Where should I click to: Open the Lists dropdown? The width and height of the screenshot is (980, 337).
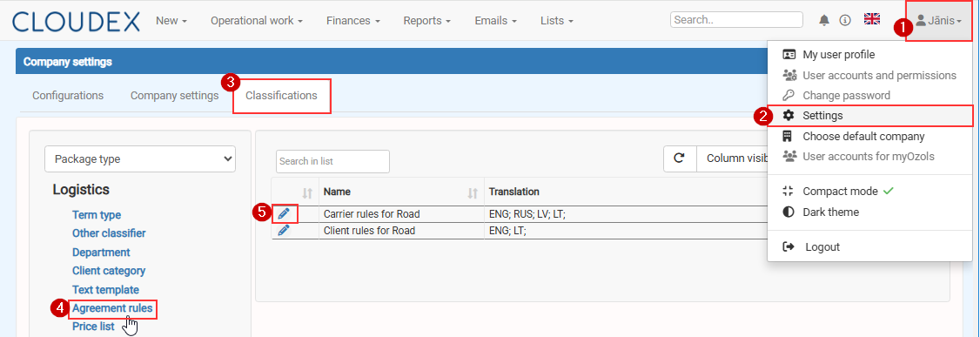pos(557,21)
